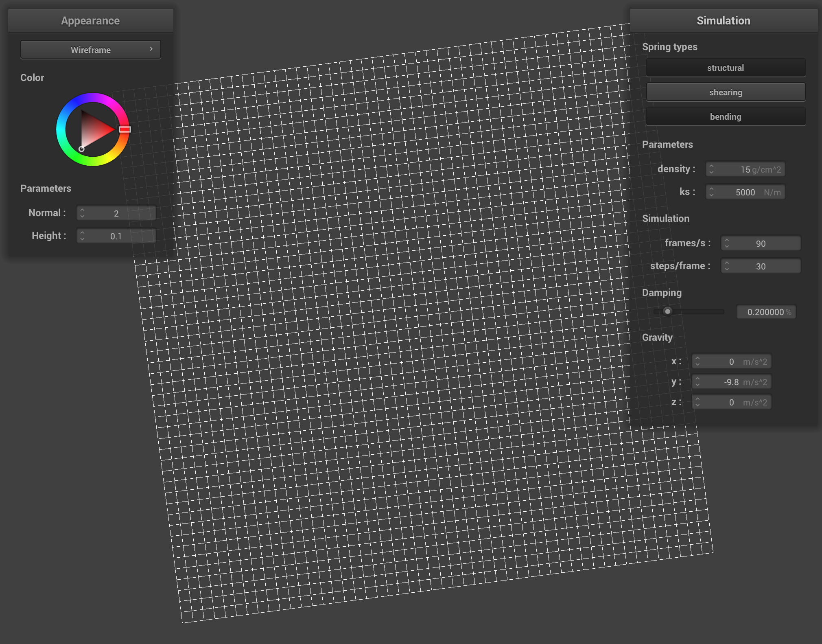Click the red hue marker on color wheel
Image resolution: width=822 pixels, height=644 pixels.
(125, 129)
